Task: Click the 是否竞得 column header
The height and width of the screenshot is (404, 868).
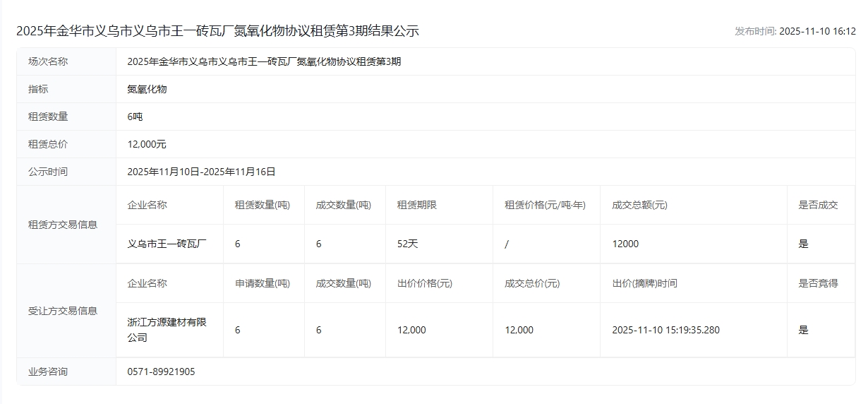Action: [x=818, y=283]
